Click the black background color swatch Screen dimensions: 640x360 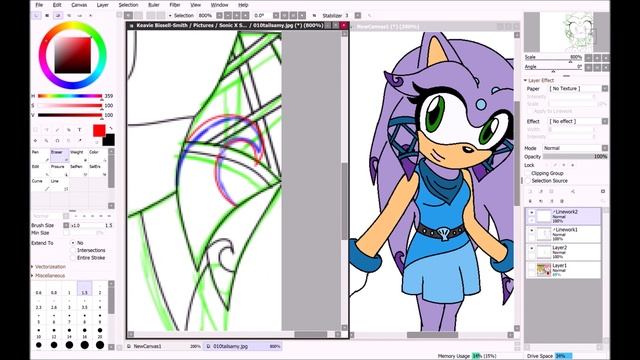click(109, 140)
